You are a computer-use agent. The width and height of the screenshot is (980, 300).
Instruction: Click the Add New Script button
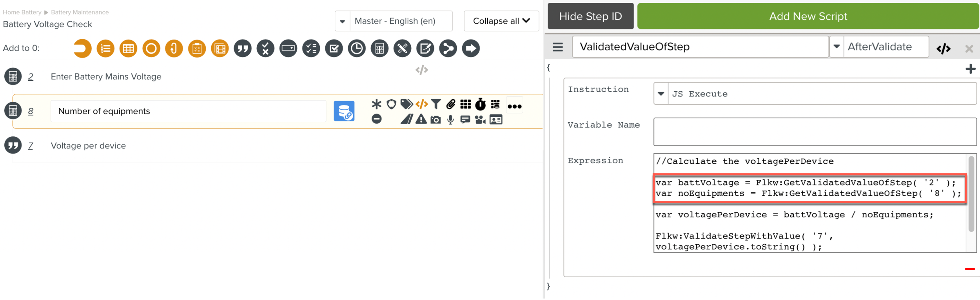808,16
